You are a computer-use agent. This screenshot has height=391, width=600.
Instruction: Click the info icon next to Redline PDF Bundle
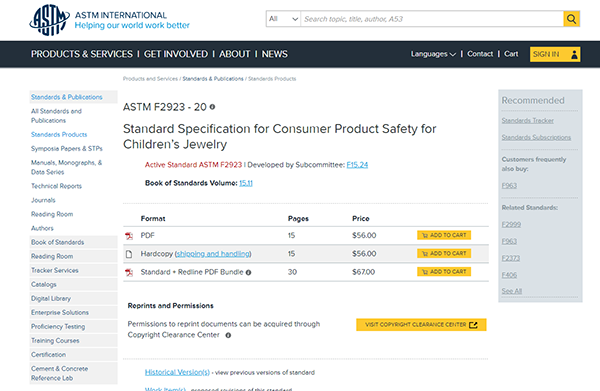click(x=248, y=272)
